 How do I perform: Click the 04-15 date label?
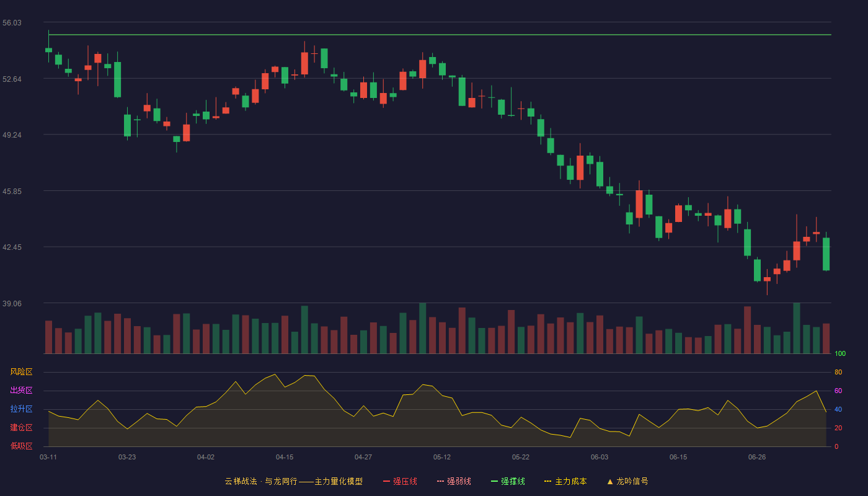pyautogui.click(x=285, y=457)
